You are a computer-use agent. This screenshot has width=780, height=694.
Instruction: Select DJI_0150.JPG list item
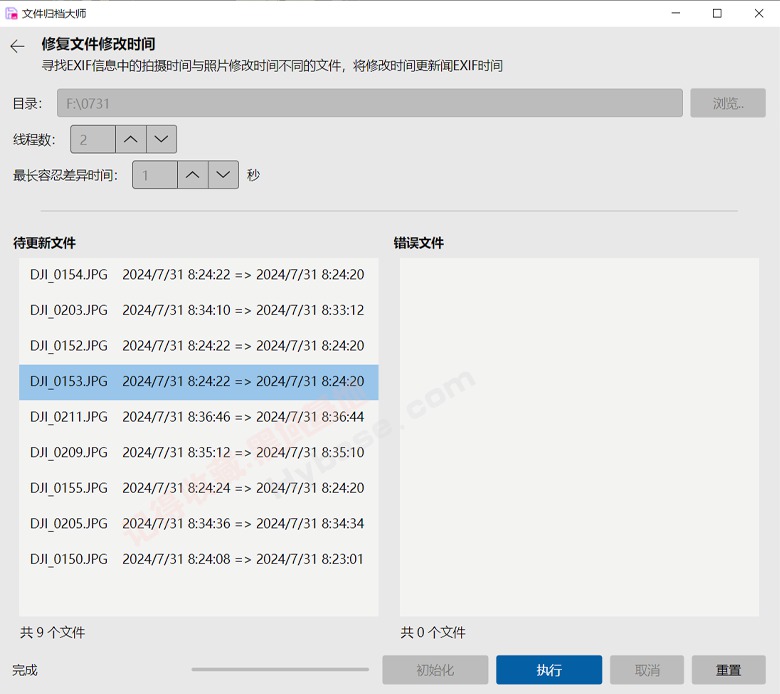point(198,559)
